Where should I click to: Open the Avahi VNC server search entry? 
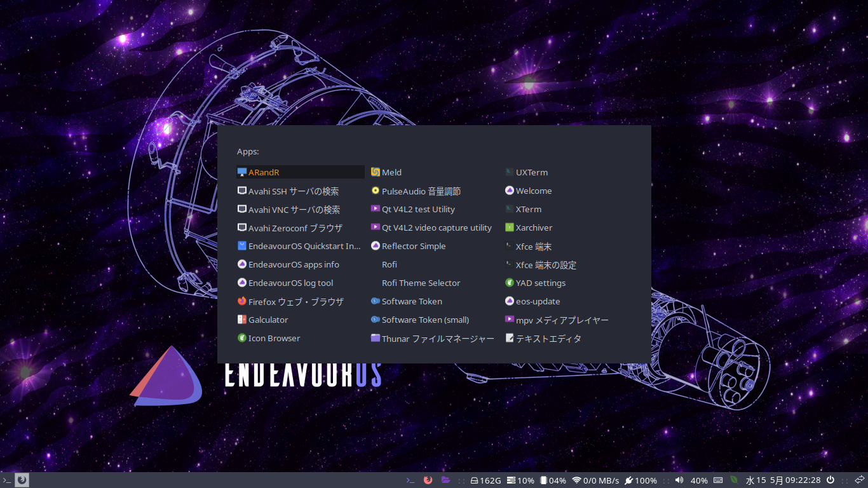click(x=301, y=209)
